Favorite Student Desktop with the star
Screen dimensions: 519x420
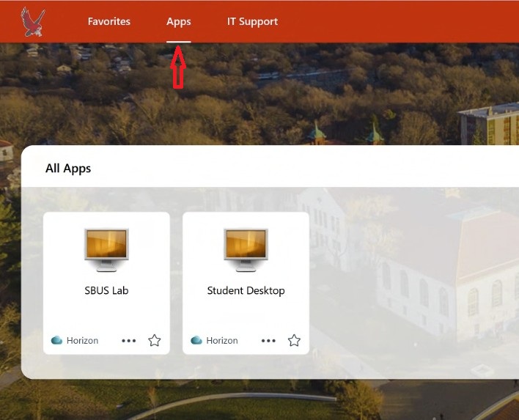pos(294,340)
